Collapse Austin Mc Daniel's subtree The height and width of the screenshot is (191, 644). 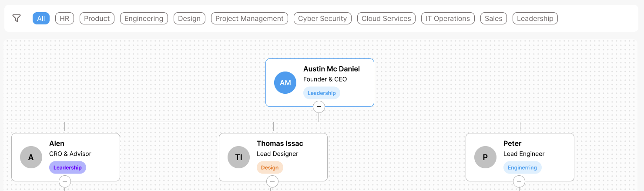pos(319,106)
